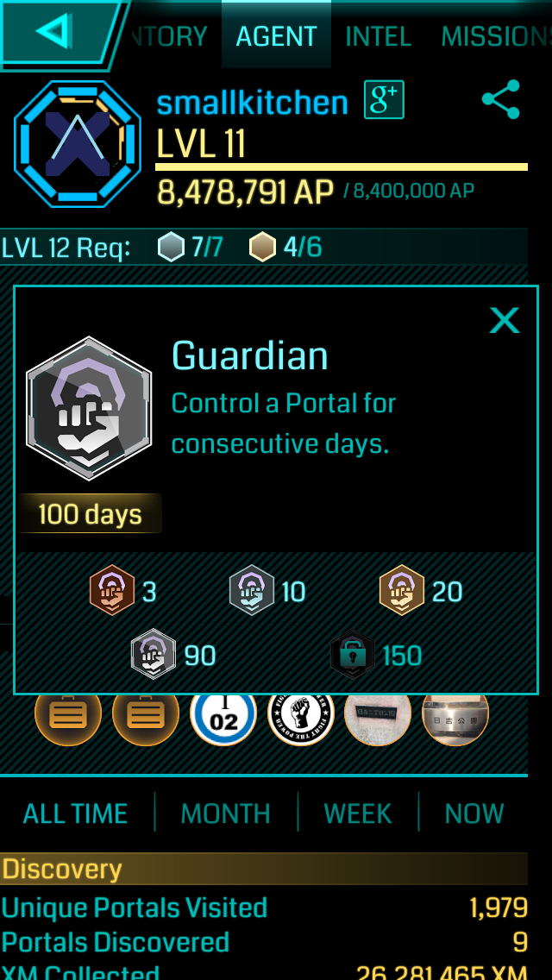This screenshot has height=980, width=552.
Task: Tap the Google+ badge icon
Action: 385,100
